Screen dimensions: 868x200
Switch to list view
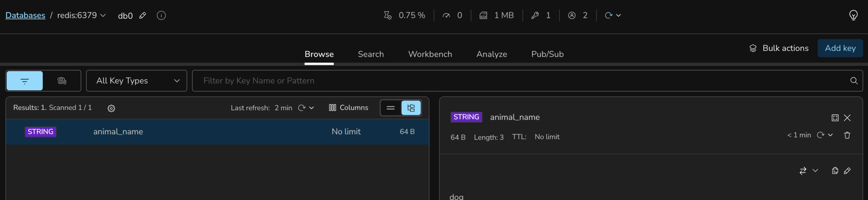pyautogui.click(x=391, y=108)
